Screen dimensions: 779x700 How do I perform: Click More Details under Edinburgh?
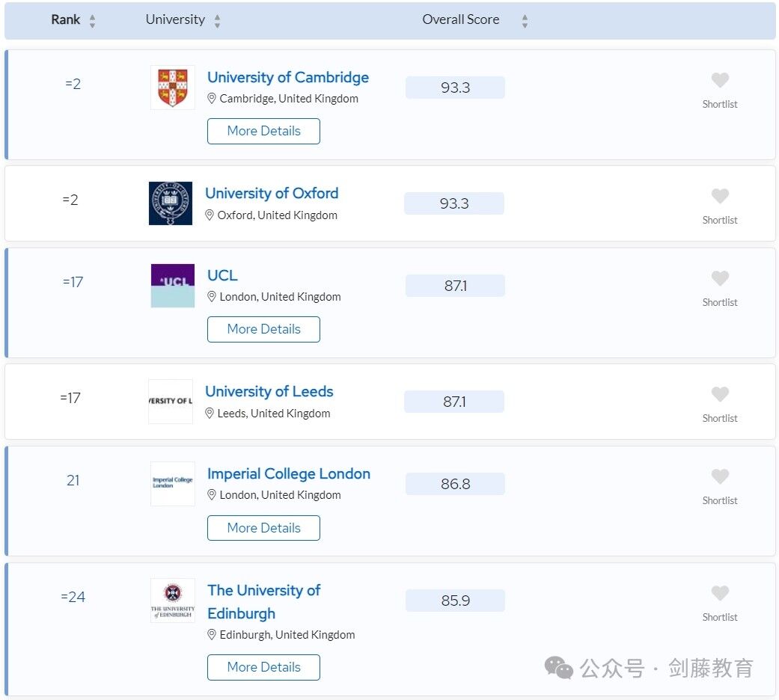point(263,667)
